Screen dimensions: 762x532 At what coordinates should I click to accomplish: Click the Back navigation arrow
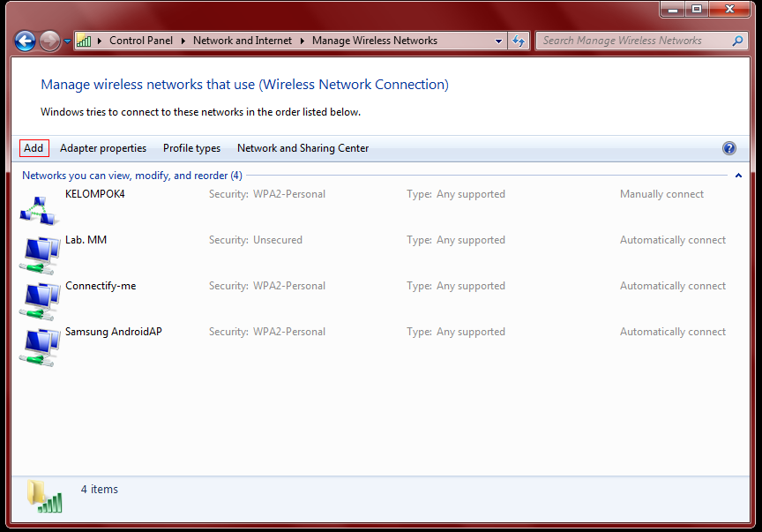tap(25, 41)
